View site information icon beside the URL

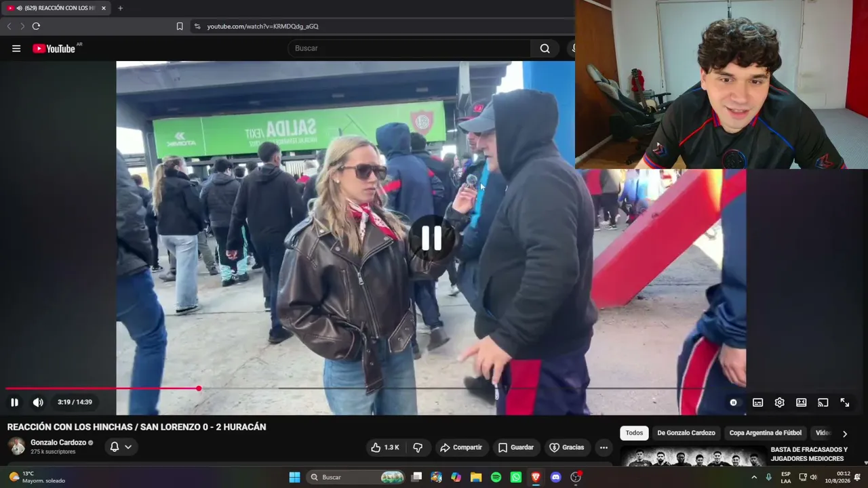(197, 26)
